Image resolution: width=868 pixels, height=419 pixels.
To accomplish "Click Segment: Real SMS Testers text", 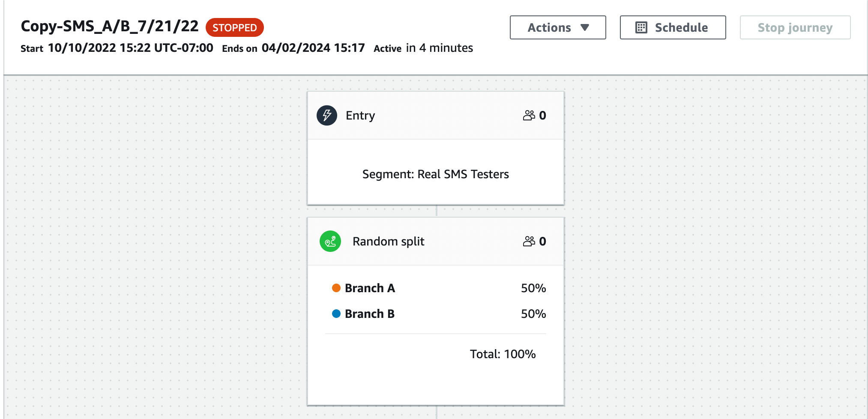I will tap(435, 174).
